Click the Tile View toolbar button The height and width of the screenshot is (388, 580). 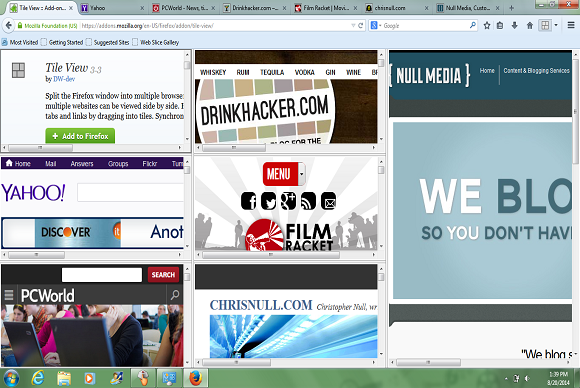[545, 26]
